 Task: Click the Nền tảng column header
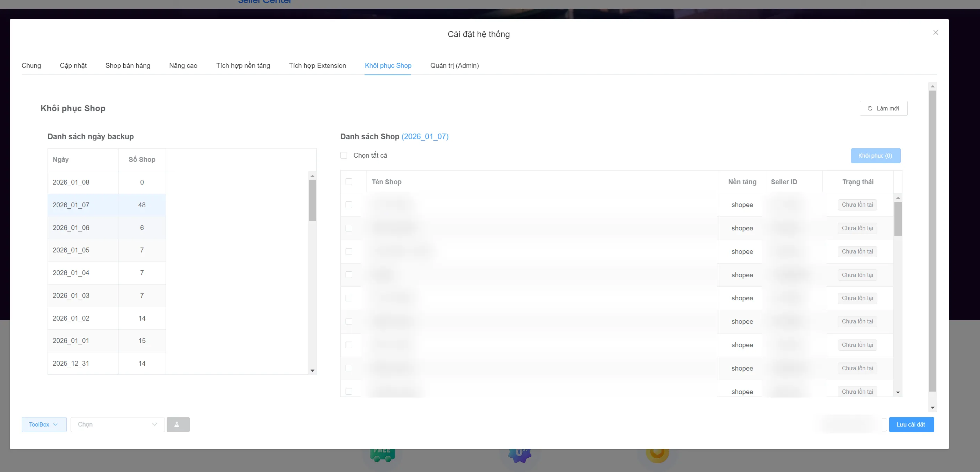point(742,182)
